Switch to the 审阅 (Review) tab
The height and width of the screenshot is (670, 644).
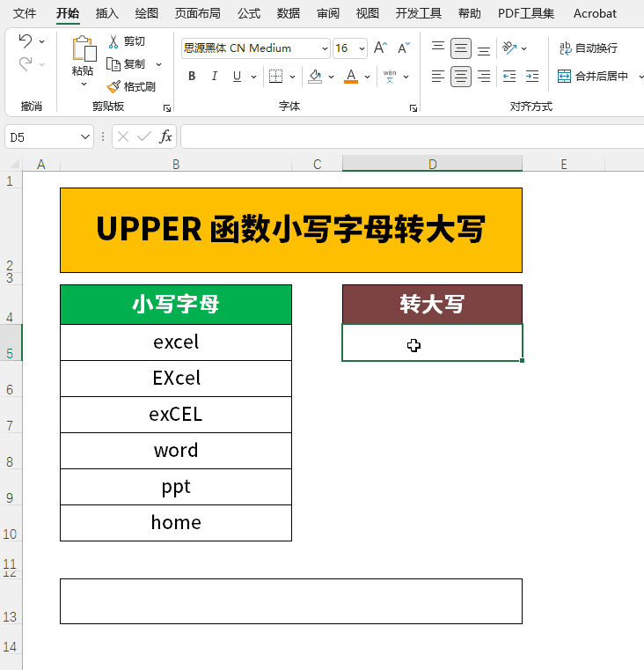tap(328, 14)
